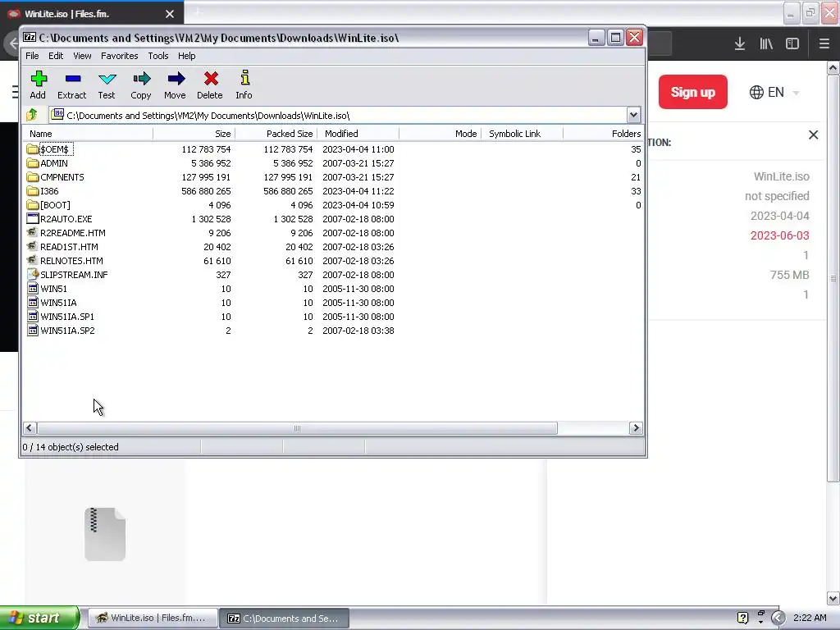Screen dimensions: 840x630
Task: Open the Info toolbar icon
Action: [244, 78]
